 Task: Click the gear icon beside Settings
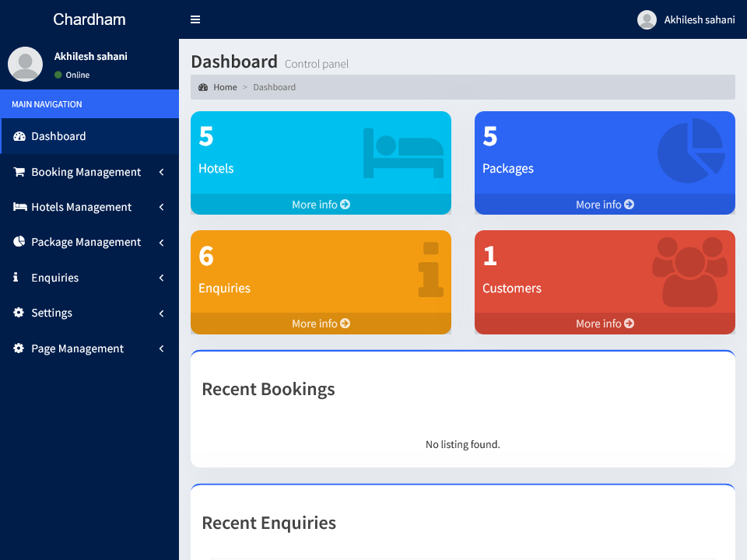point(19,313)
